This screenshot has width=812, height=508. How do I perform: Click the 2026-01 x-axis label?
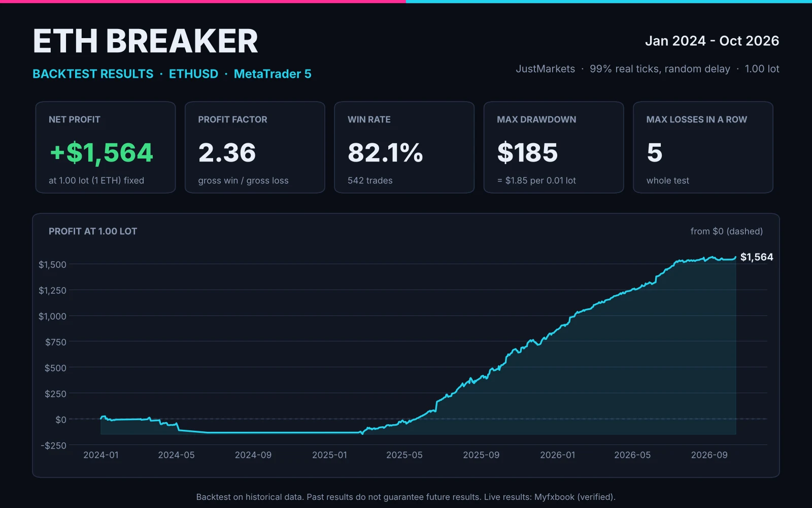(x=558, y=455)
